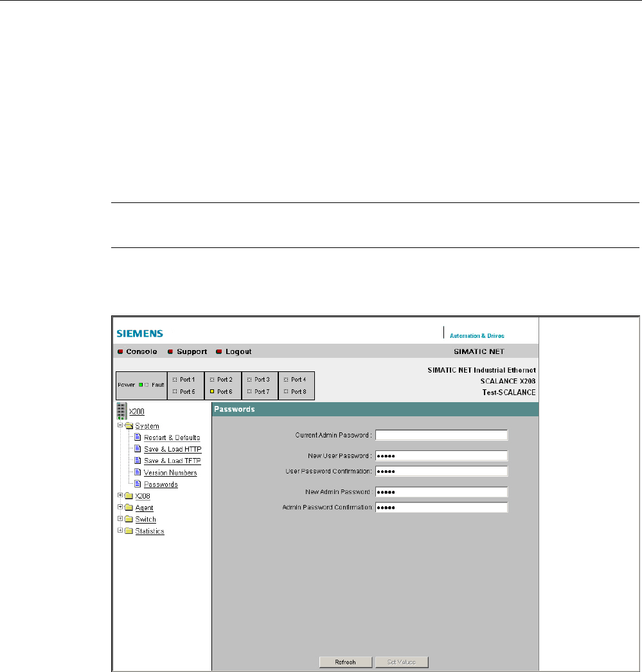Click the Port 8 LED indicator
The image size is (642, 672).
pyautogui.click(x=286, y=391)
